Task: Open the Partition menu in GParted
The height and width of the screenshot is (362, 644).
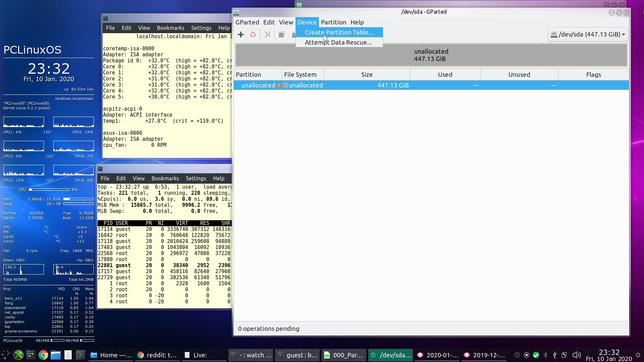Action: point(333,22)
